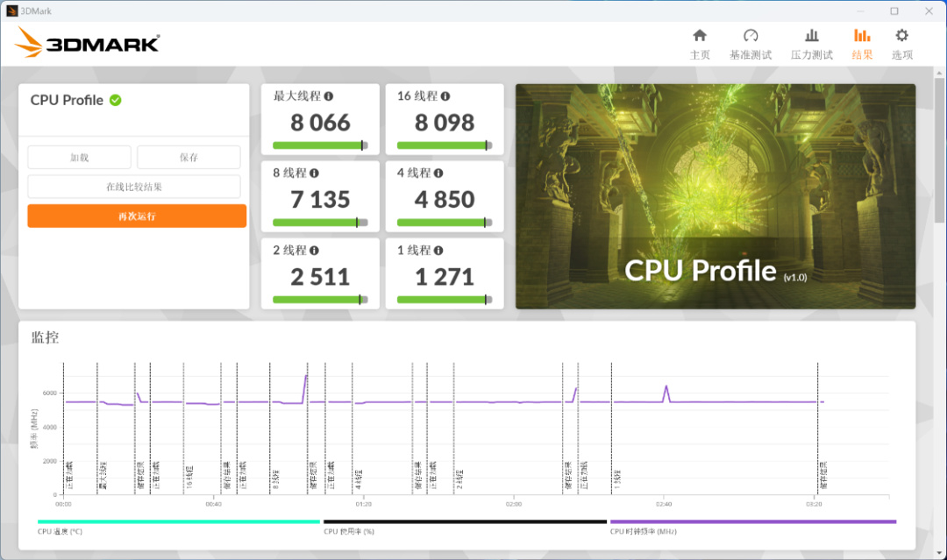Click the CPU Profile title text
This screenshot has width=947, height=560.
click(x=67, y=100)
